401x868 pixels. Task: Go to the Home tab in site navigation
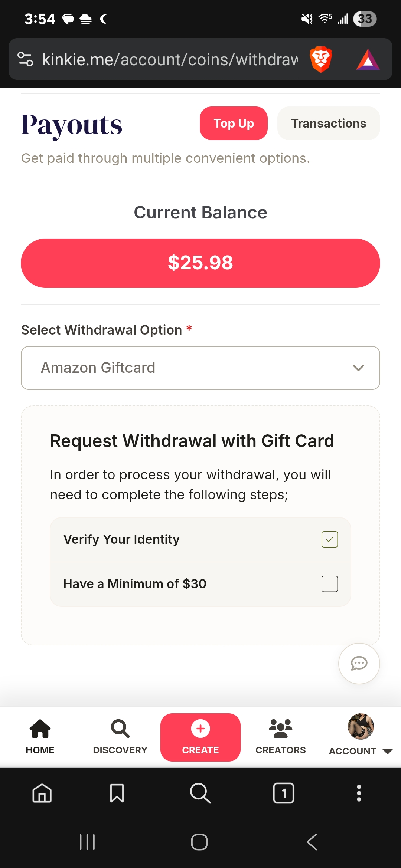[40, 737]
